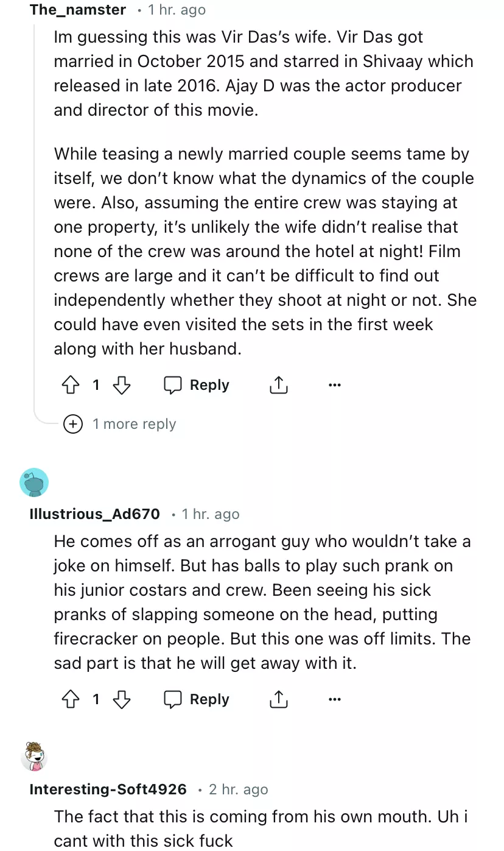The height and width of the screenshot is (851, 504).
Task: Open overflow menu on Illustrious_Ad670's comment
Action: (x=334, y=699)
